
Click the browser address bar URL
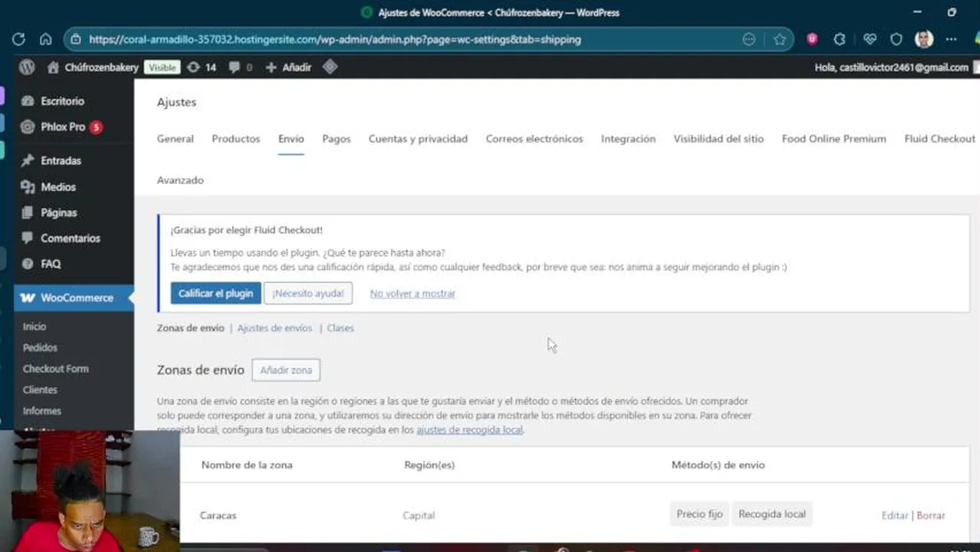pos(334,39)
